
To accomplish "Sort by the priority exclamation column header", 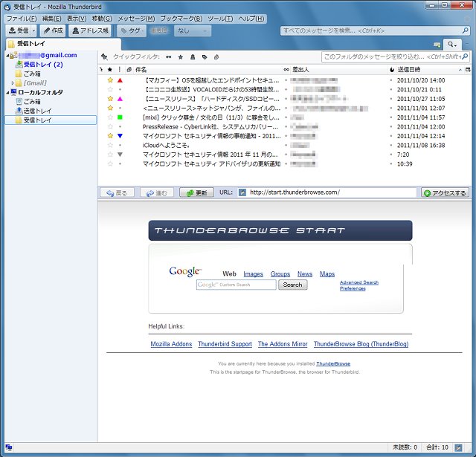I will 120,70.
